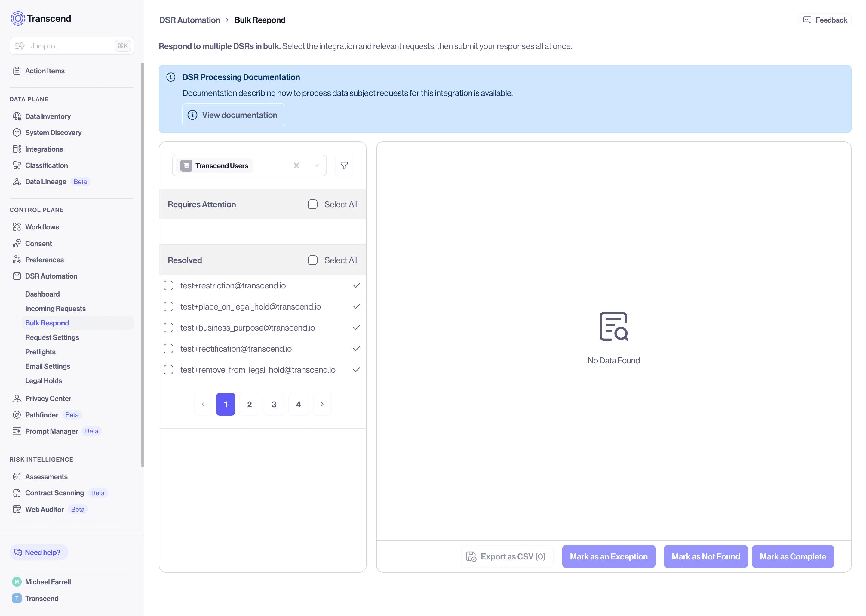Click the Privacy Center person icon
Image resolution: width=866 pixels, height=616 pixels.
coord(17,398)
